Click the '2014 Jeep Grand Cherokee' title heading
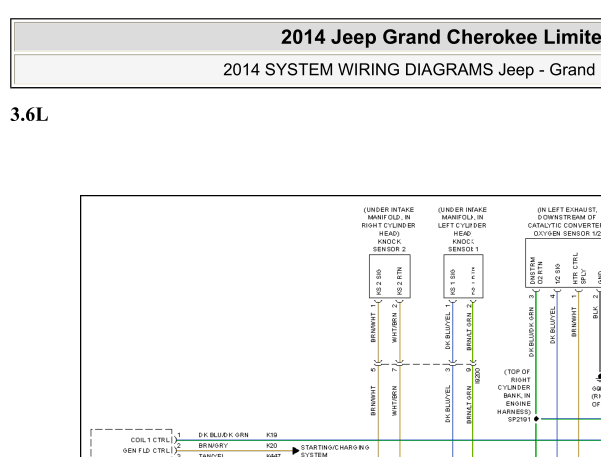Viewport: 601px width, 457px height. (x=441, y=38)
